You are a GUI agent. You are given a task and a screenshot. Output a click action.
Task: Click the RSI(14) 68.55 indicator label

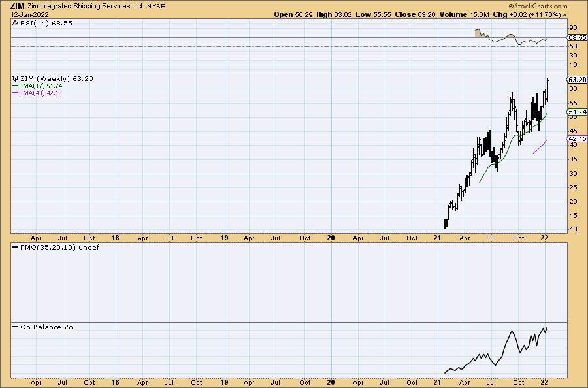click(46, 23)
